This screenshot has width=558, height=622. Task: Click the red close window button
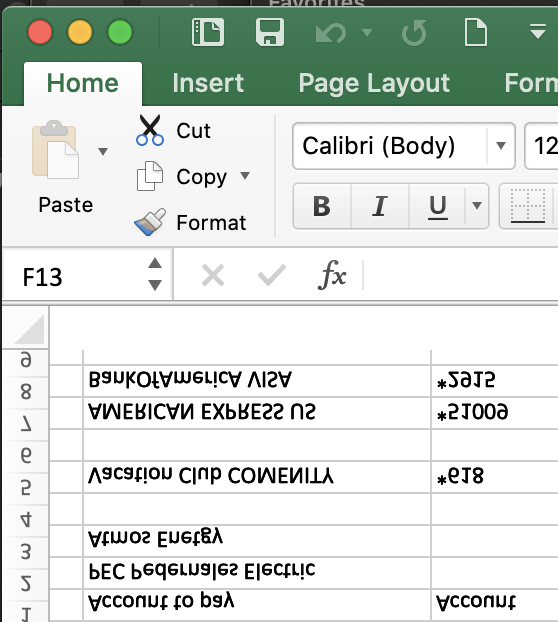[40, 32]
